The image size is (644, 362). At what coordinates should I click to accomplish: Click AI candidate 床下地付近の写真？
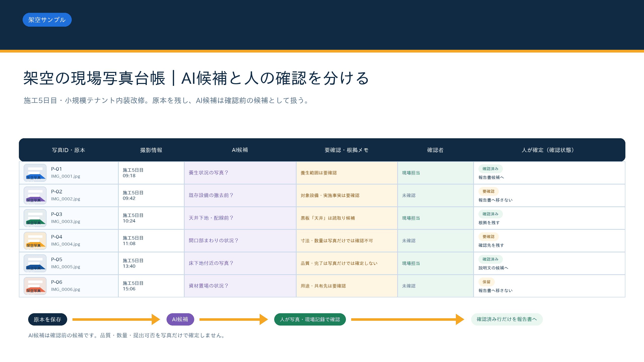pyautogui.click(x=211, y=263)
